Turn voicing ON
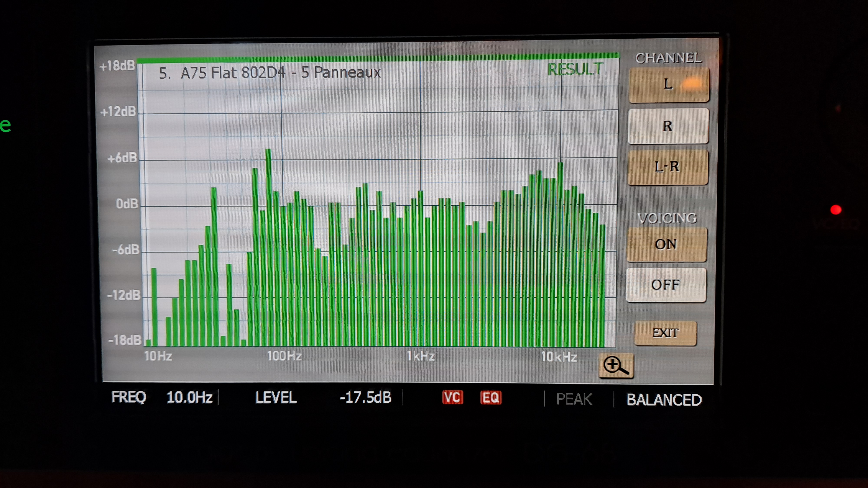The image size is (868, 488). [x=666, y=244]
